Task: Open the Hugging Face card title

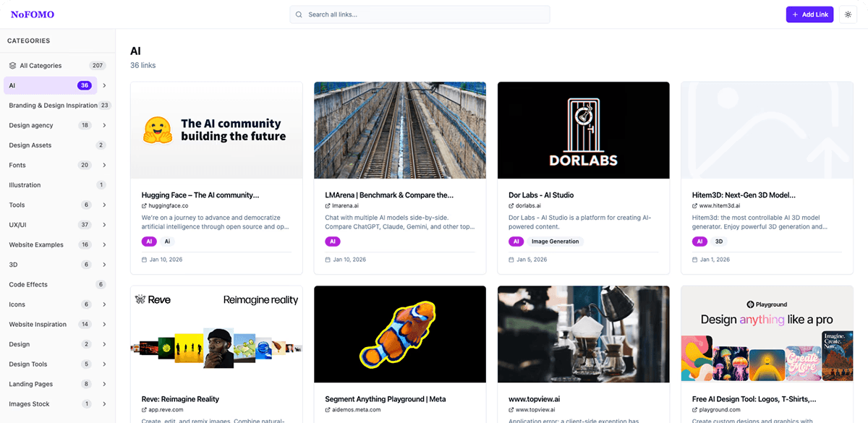Action: pyautogui.click(x=200, y=195)
